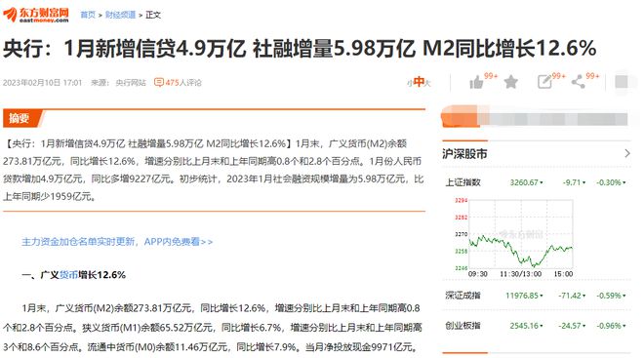Select the medium font size 中
The height and width of the screenshot is (358, 644).
click(x=419, y=82)
